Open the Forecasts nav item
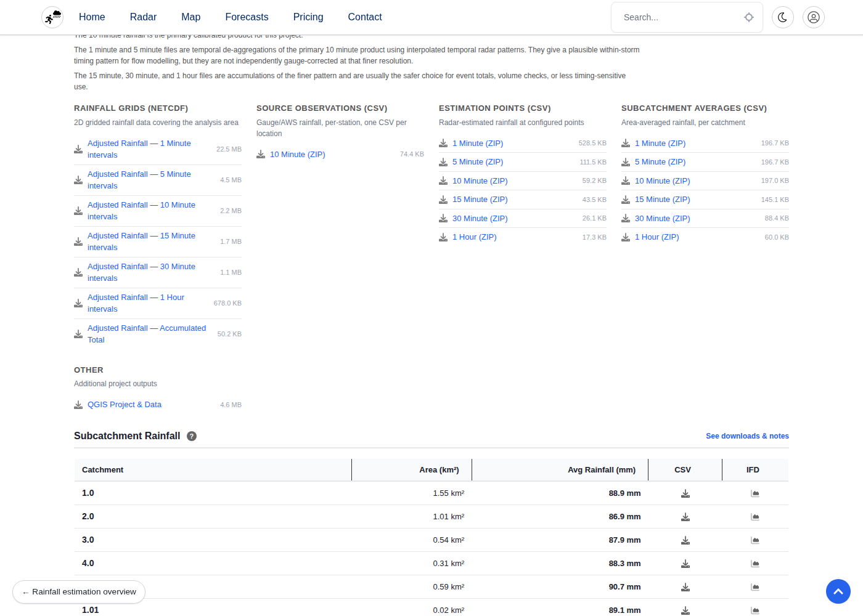Image resolution: width=863 pixels, height=616 pixels. tap(247, 17)
